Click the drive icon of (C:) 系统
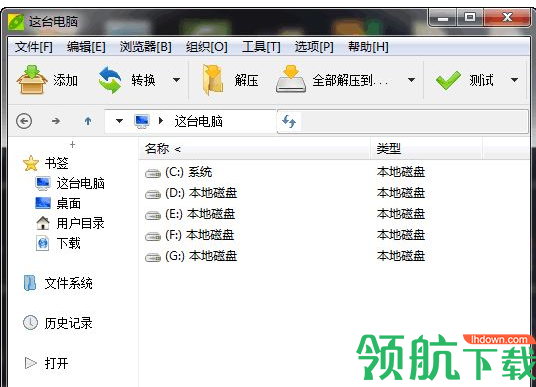 pyautogui.click(x=152, y=173)
